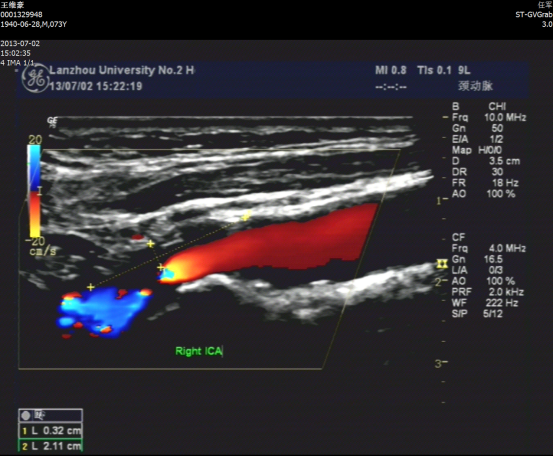Click the Right ICA annotation text
553x456 pixels.
(199, 351)
